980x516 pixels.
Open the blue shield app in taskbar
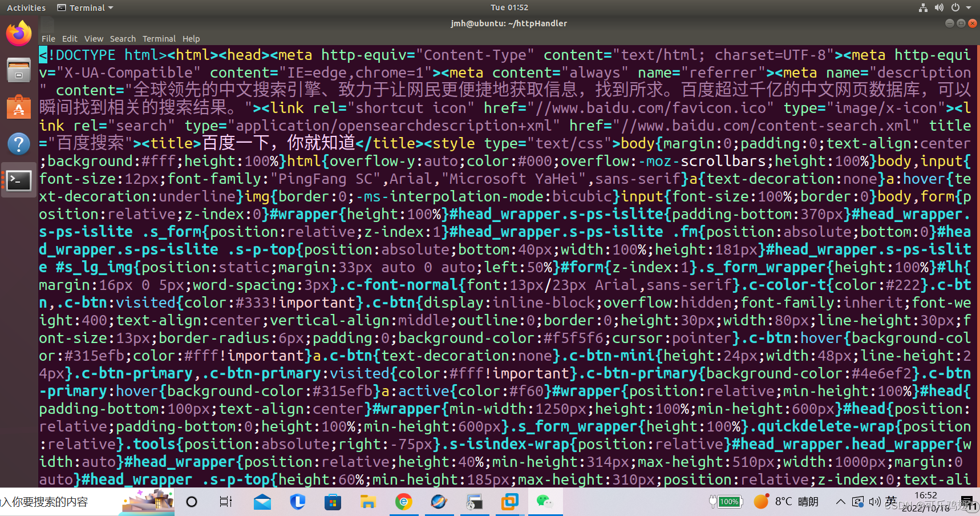coord(298,502)
